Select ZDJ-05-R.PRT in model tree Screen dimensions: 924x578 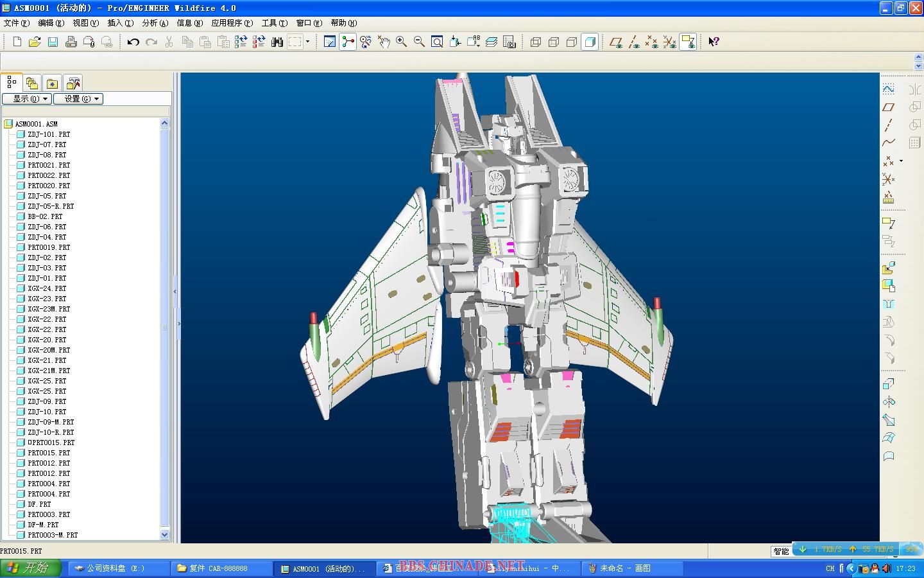(x=51, y=206)
